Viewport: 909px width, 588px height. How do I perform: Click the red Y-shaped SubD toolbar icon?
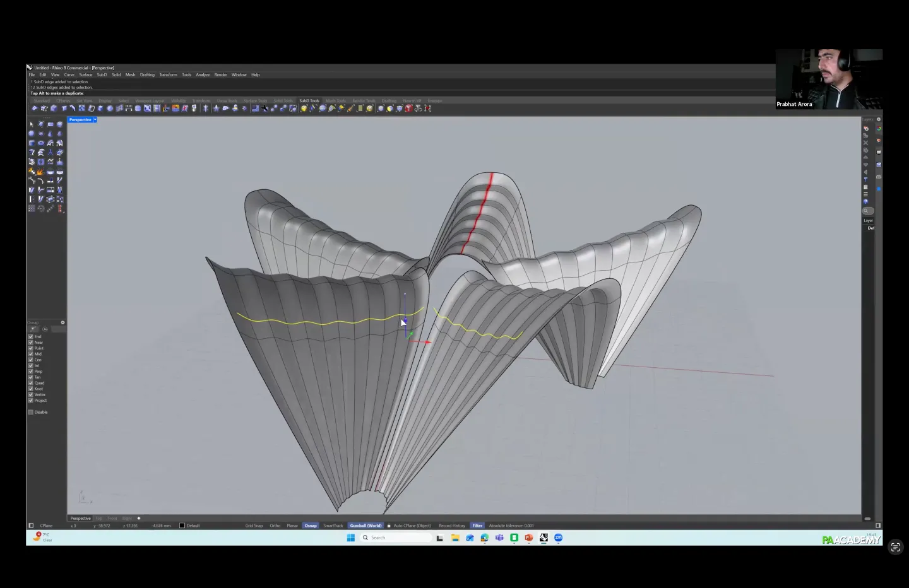(408, 109)
